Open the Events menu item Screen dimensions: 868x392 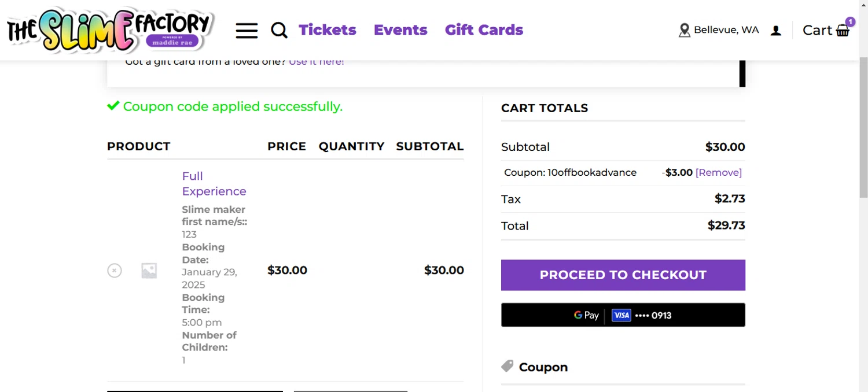point(400,30)
